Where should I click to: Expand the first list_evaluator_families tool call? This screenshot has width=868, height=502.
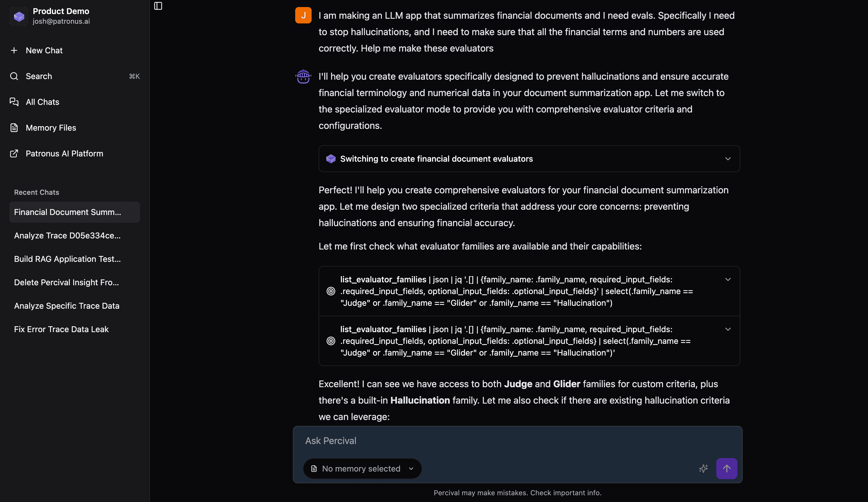(727, 279)
